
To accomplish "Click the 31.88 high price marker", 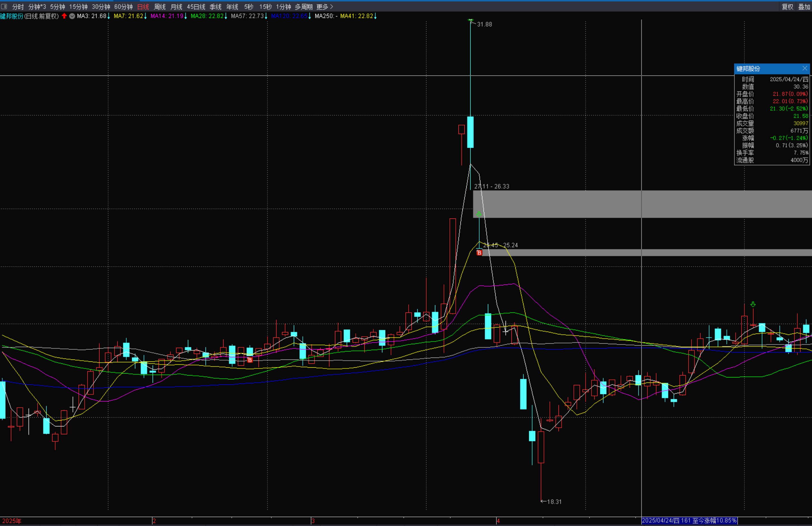I will [484, 24].
